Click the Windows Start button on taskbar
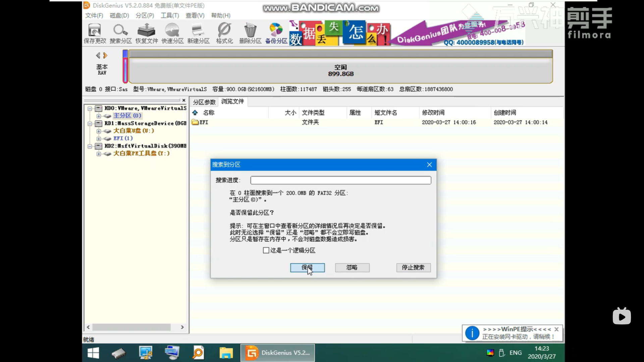Screen dimensions: 644x362 point(93,353)
